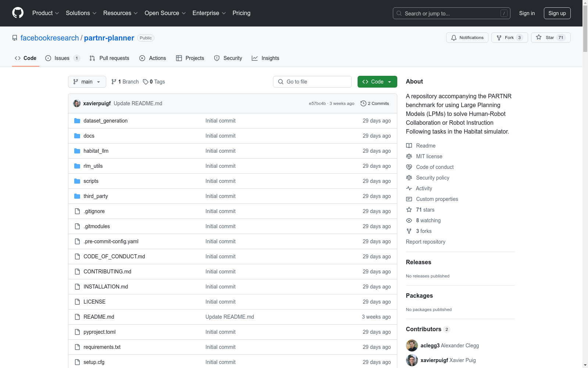Switch to the Actions tab
Image resolution: width=588 pixels, height=368 pixels.
153,58
